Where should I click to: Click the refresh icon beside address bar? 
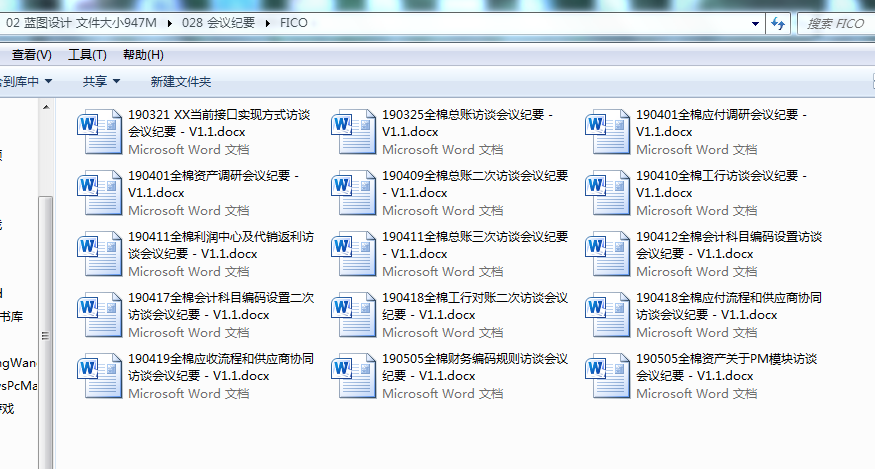tap(777, 23)
